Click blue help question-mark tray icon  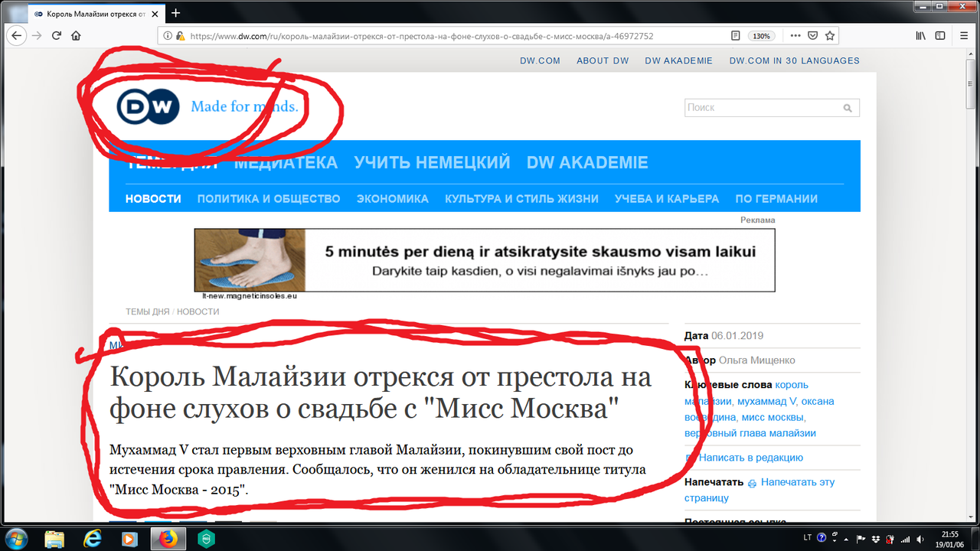[822, 537]
